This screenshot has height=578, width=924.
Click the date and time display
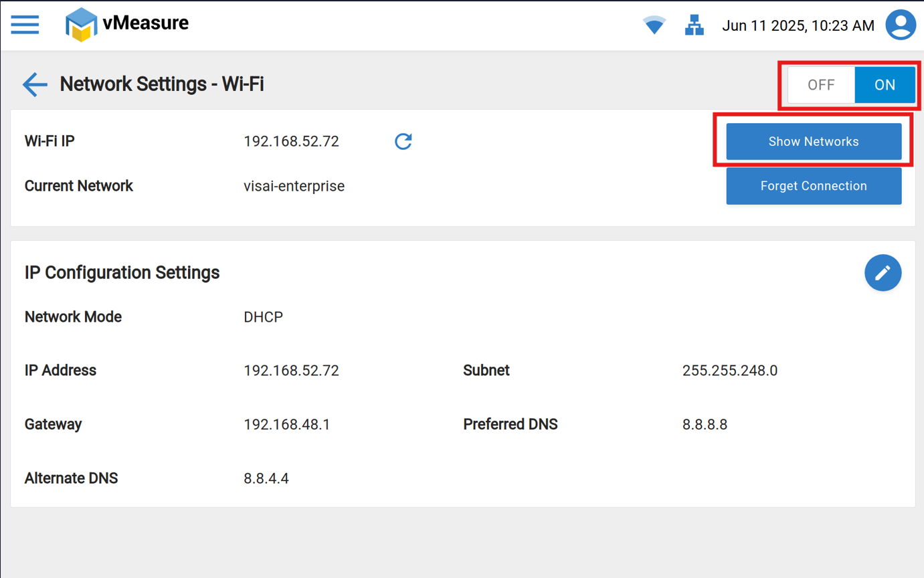click(x=798, y=26)
